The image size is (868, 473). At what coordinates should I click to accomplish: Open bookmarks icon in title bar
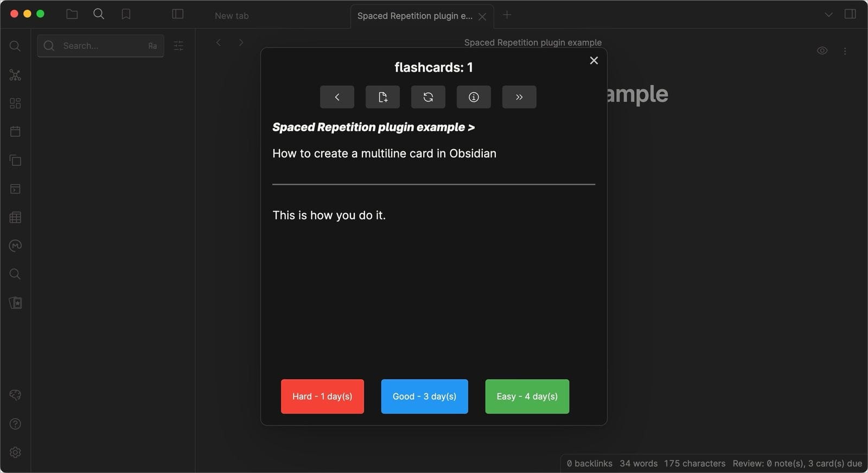tap(126, 14)
